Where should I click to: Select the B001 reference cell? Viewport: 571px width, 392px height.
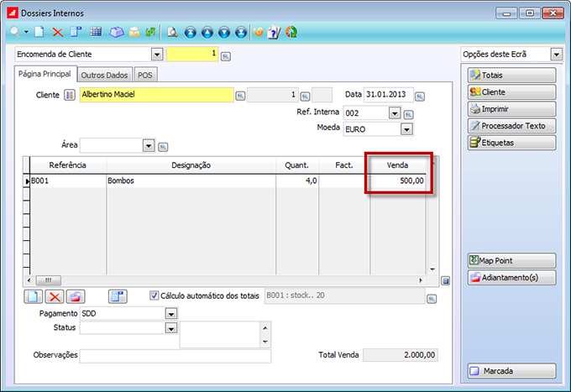(x=69, y=181)
